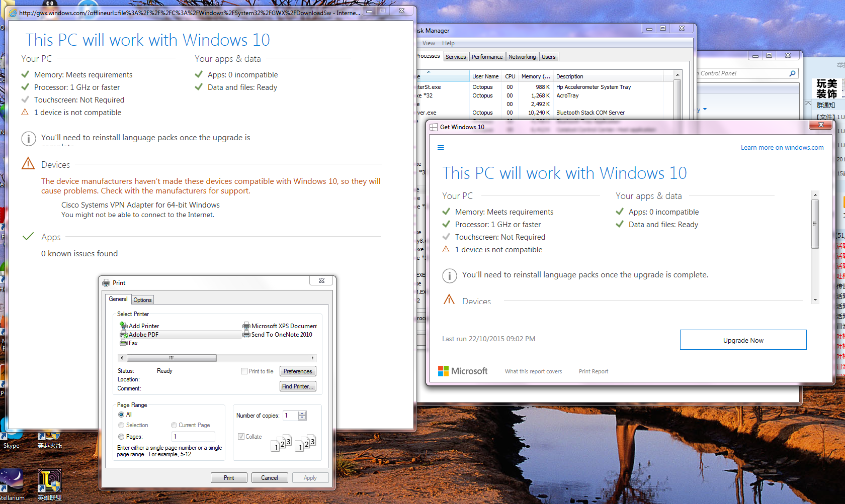
Task: Enable the Print to file checkbox
Action: [x=244, y=371]
